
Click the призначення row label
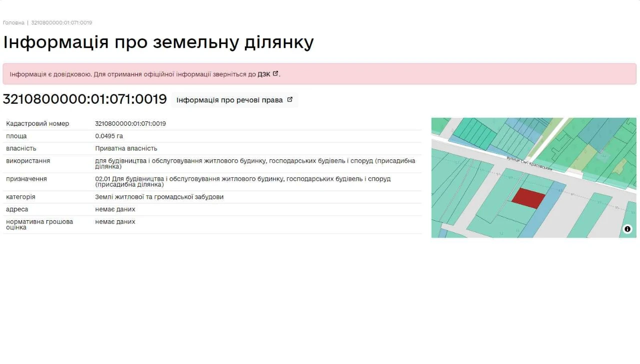(x=26, y=179)
